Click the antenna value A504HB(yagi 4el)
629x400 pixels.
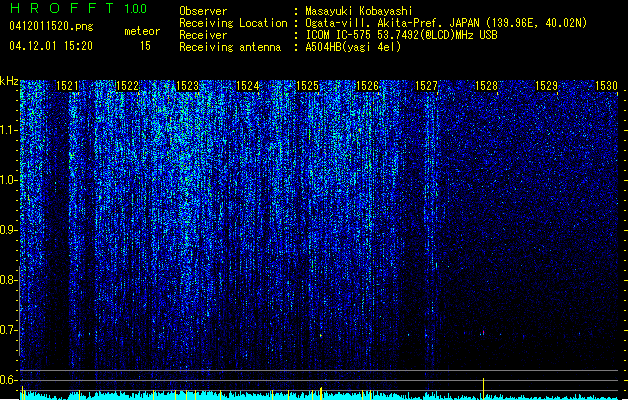click(x=353, y=47)
